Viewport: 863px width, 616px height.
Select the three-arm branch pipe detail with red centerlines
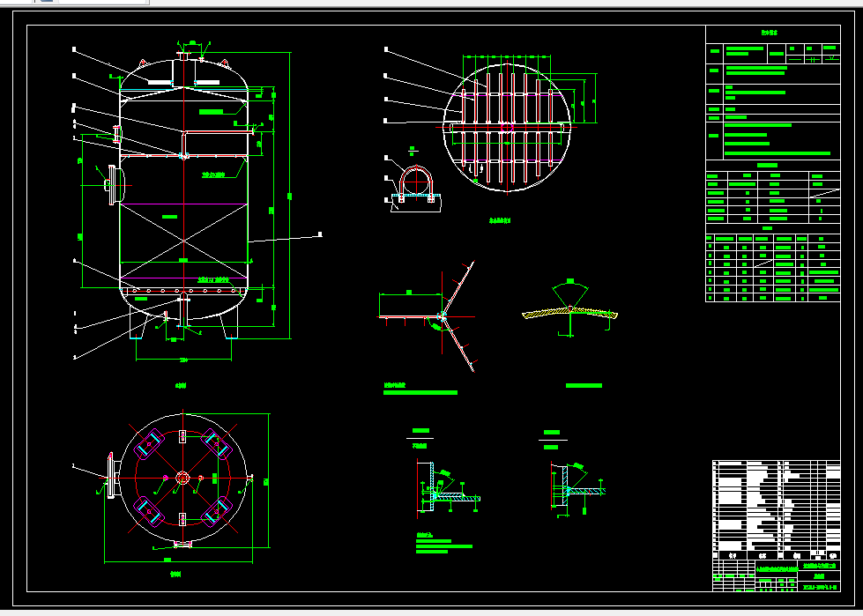[x=428, y=316]
